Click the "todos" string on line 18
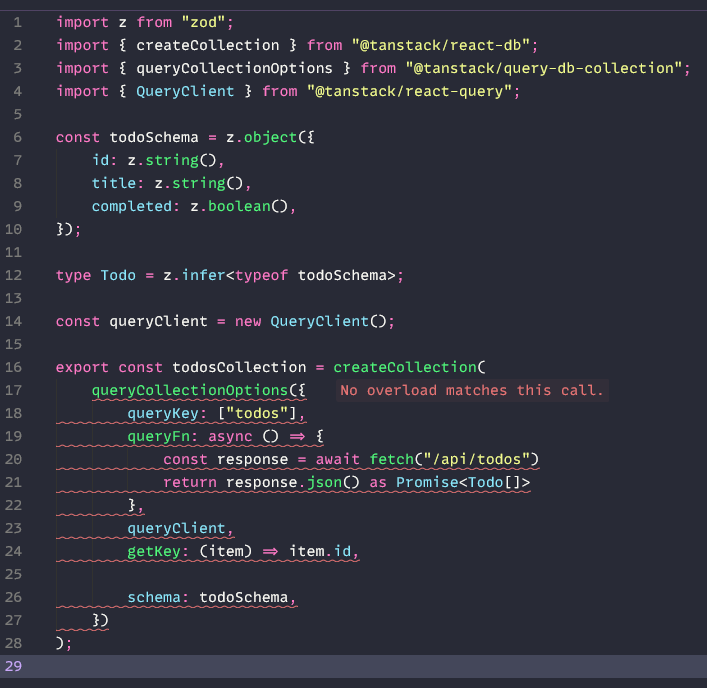This screenshot has width=707, height=688. click(257, 413)
